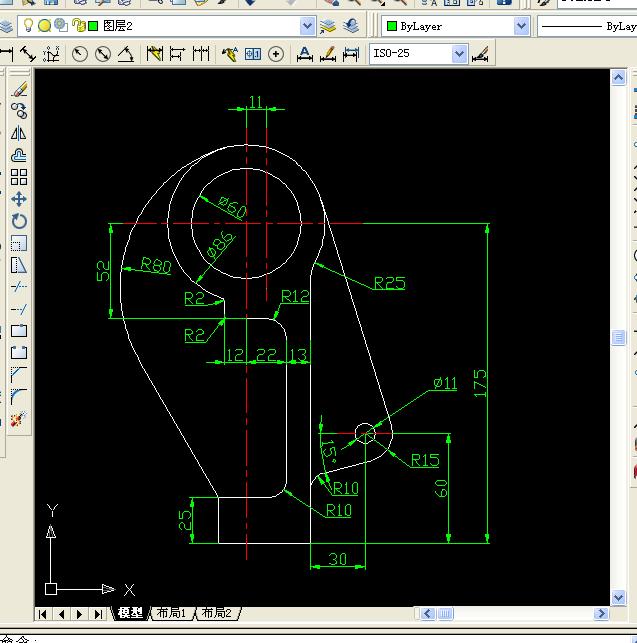This screenshot has width=637, height=643.
Task: Select the Break at Point tool
Action: [x=19, y=331]
